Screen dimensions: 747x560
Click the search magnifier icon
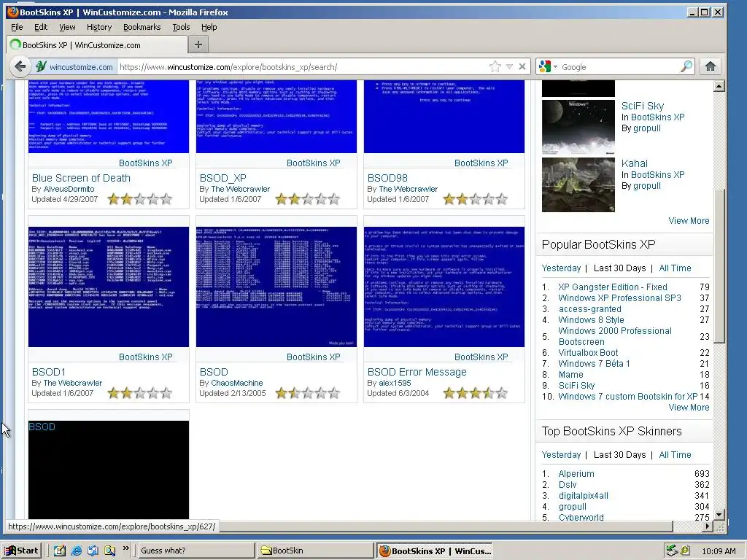[x=686, y=66]
